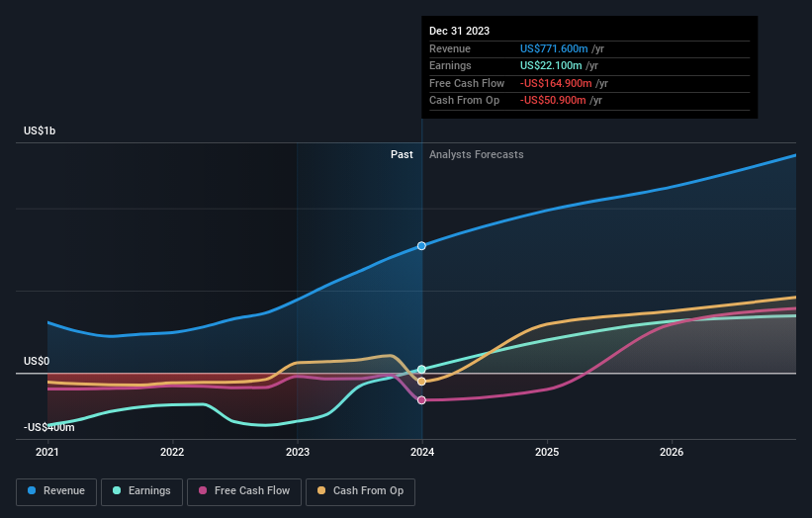
Task: Select the 2021 axis label
Action: coord(47,452)
